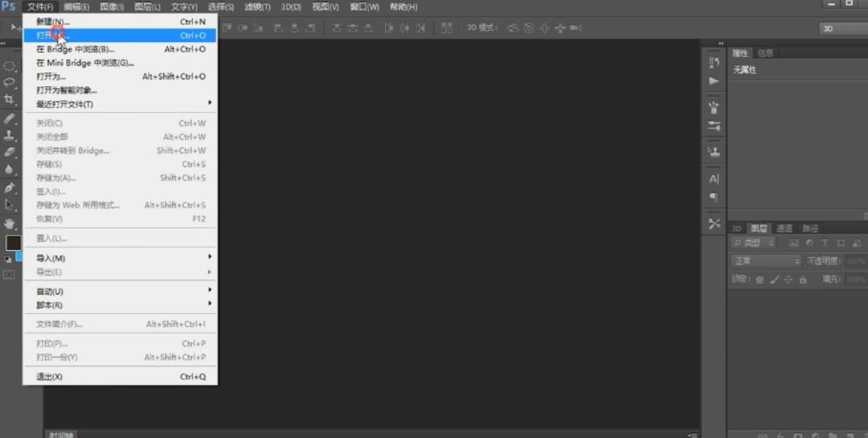Open the Actions panel play icon
The image size is (868, 438).
(714, 80)
